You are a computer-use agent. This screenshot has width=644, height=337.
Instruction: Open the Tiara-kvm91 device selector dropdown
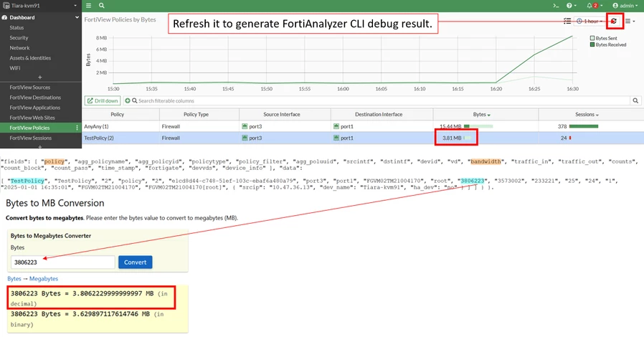coord(39,6)
